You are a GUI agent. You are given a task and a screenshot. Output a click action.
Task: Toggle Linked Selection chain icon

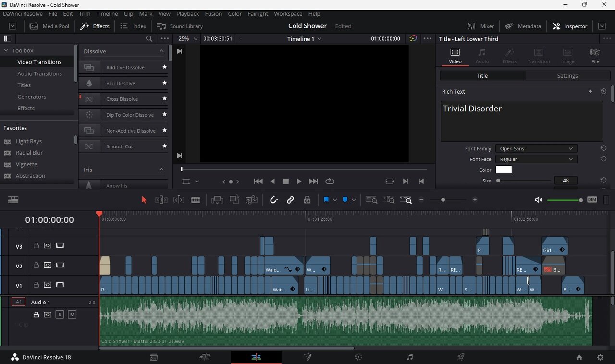tap(290, 200)
